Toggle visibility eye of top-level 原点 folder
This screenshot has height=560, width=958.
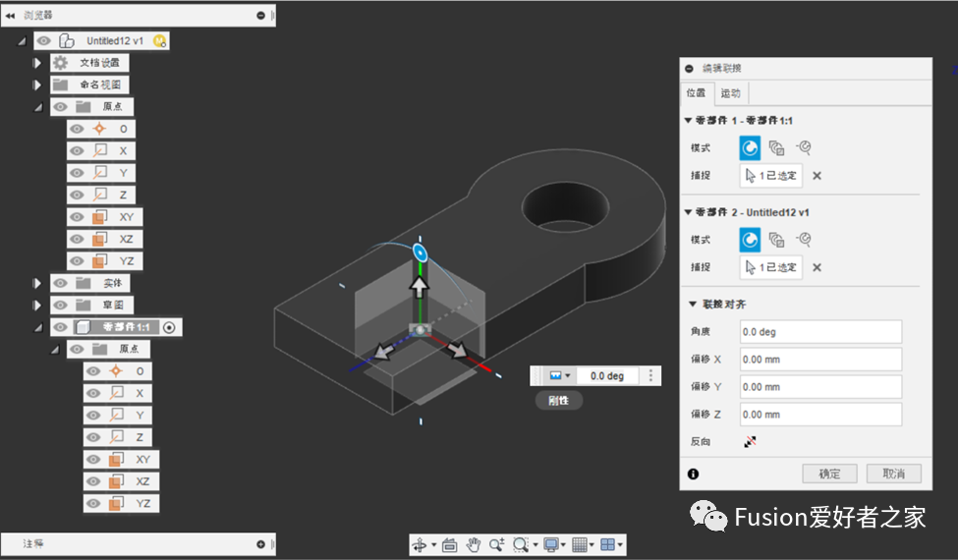pos(60,107)
